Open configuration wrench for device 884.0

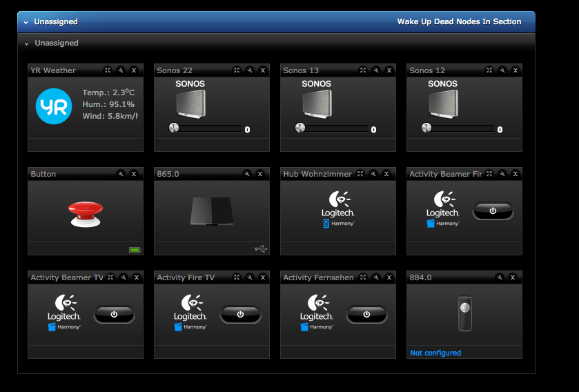(500, 277)
